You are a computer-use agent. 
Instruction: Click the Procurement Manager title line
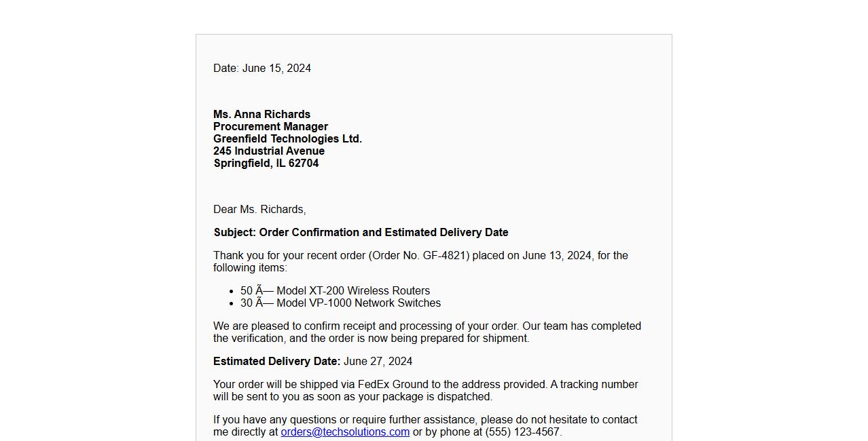coord(270,127)
